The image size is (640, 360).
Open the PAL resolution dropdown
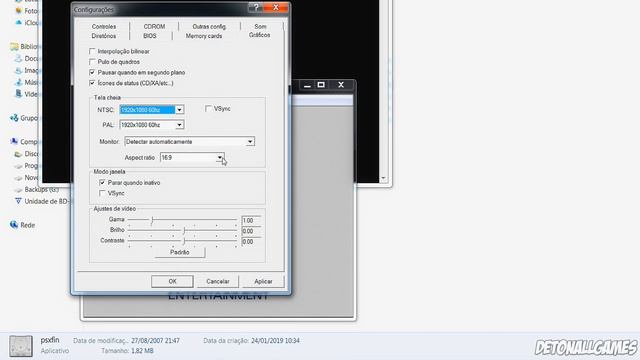pos(179,125)
